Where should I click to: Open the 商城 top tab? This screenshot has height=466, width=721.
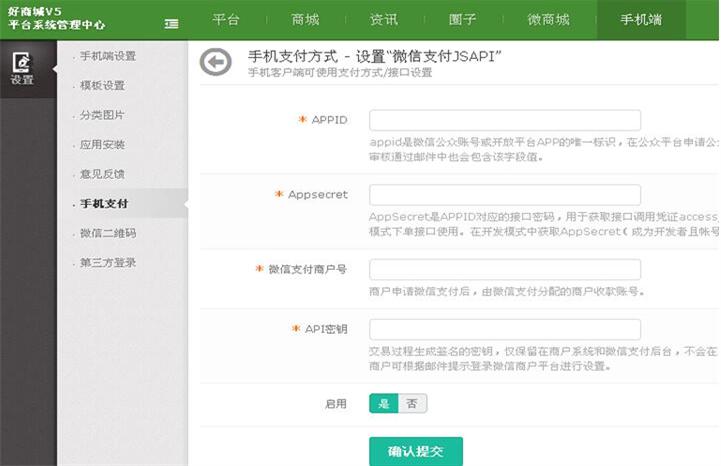pos(305,20)
